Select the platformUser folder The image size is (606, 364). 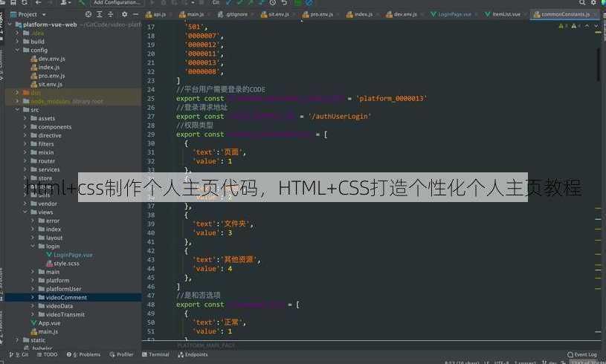[x=60, y=289]
